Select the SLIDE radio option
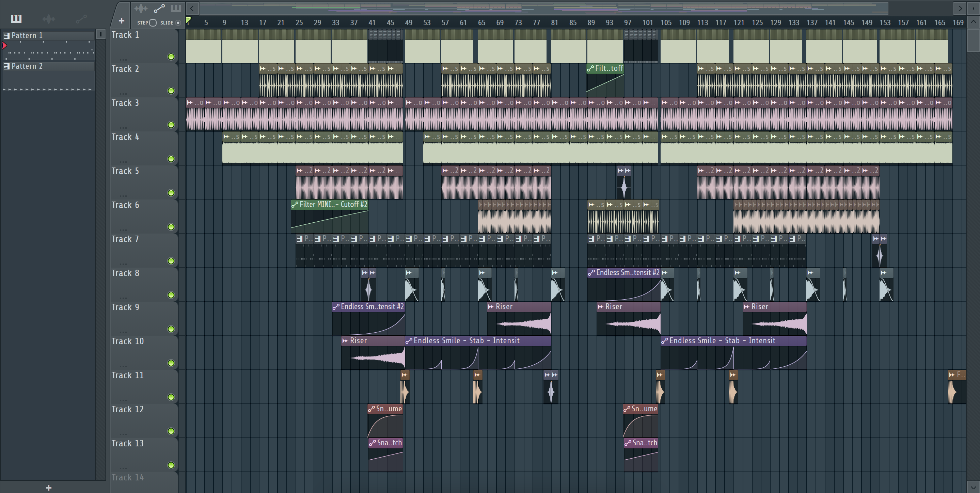 point(178,23)
